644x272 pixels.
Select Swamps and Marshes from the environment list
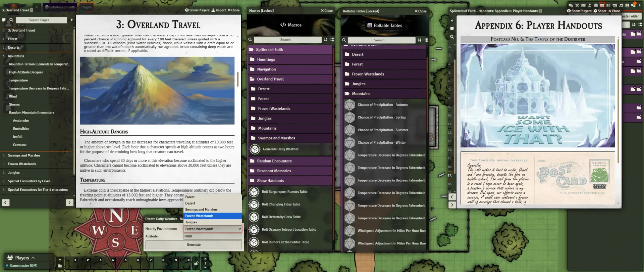pos(201,210)
